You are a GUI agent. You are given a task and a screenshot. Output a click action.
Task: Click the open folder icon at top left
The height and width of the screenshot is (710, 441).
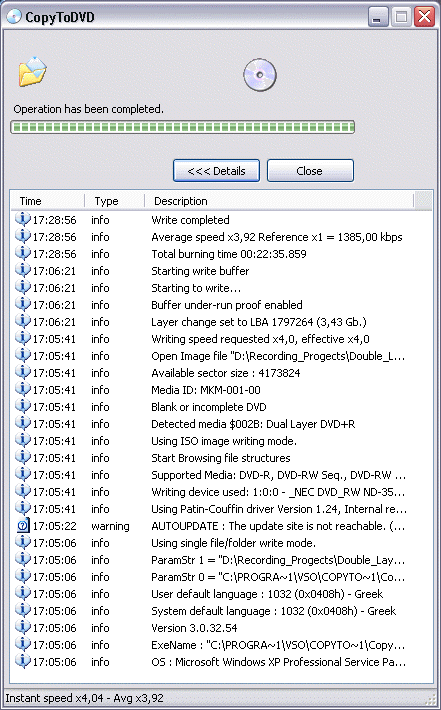point(32,72)
